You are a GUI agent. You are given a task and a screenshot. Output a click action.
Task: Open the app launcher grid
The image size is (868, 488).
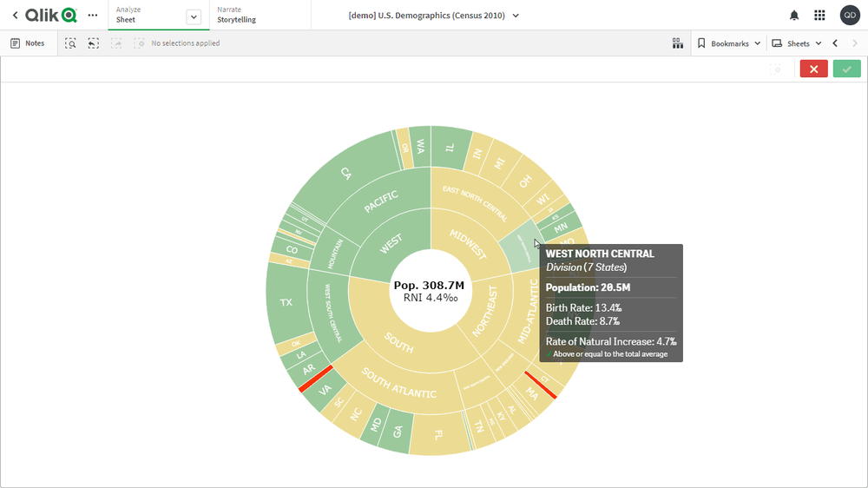pos(819,15)
